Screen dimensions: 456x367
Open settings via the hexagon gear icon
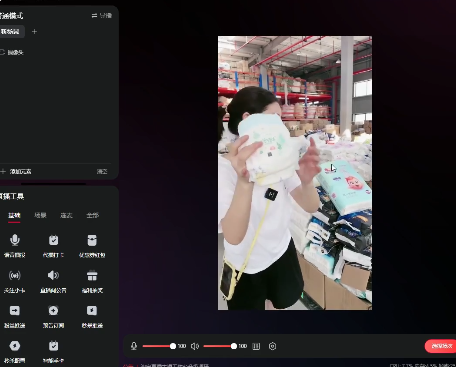(272, 346)
